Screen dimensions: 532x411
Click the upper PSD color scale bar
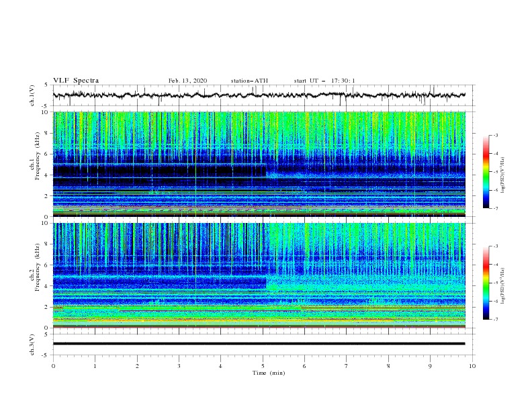(x=486, y=172)
